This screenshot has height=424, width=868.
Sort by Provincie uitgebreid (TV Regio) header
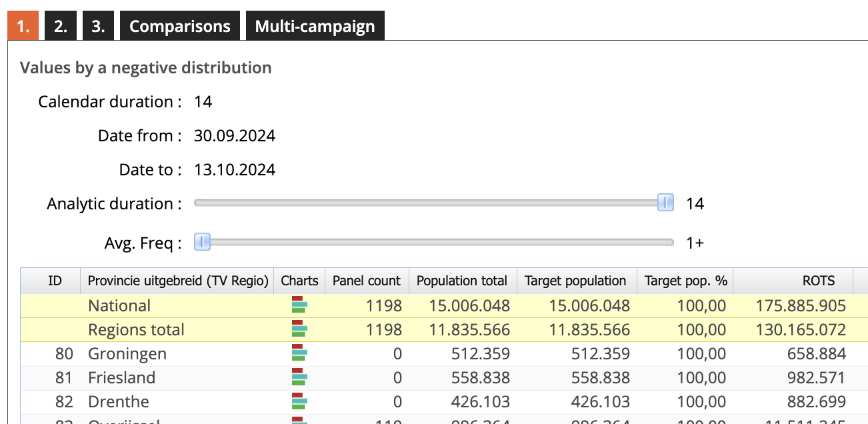coord(177,281)
